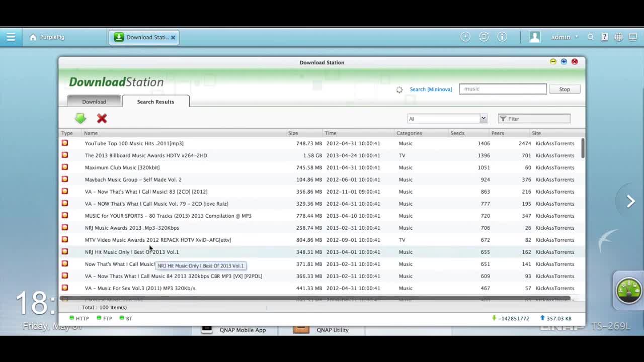This screenshot has height=362, width=644.
Task: Focus the music search input field
Action: pos(503,89)
